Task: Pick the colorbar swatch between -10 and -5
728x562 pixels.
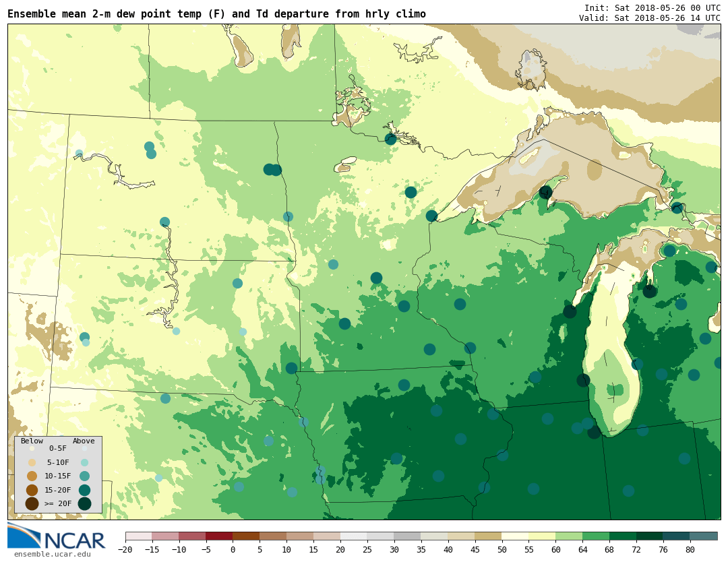Action: (192, 536)
